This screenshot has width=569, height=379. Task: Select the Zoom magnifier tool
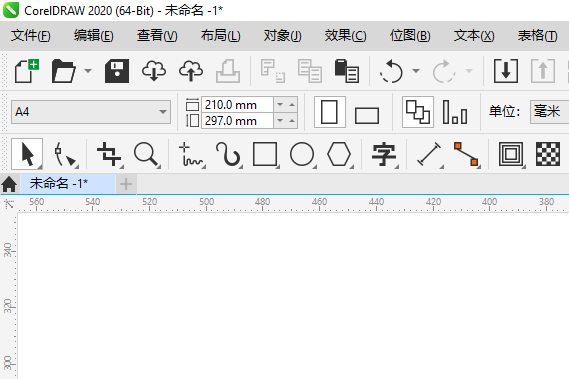pyautogui.click(x=146, y=154)
